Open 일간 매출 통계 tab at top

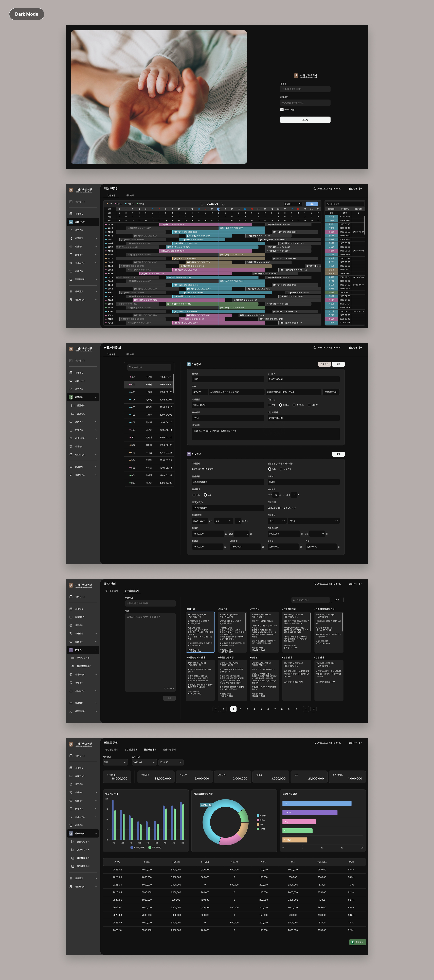click(169, 750)
